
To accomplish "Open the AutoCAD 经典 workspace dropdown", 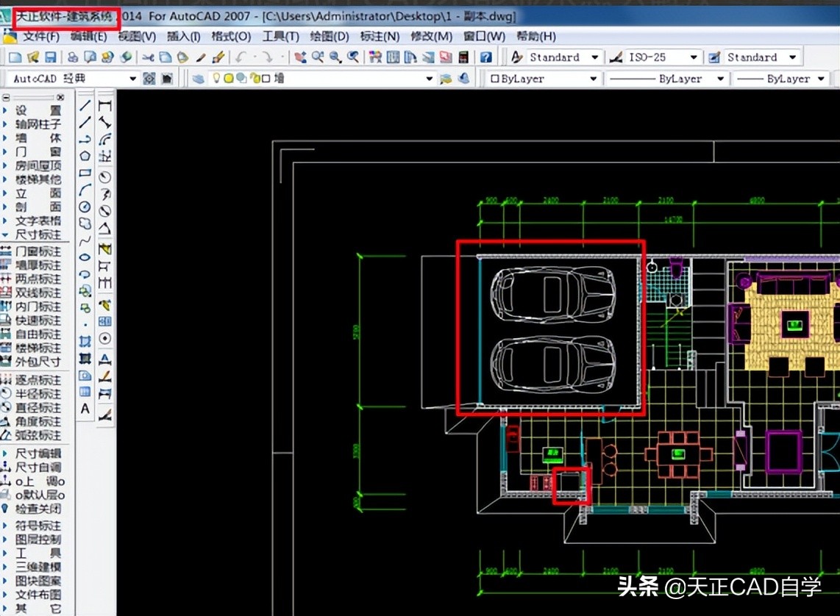I will (x=132, y=79).
